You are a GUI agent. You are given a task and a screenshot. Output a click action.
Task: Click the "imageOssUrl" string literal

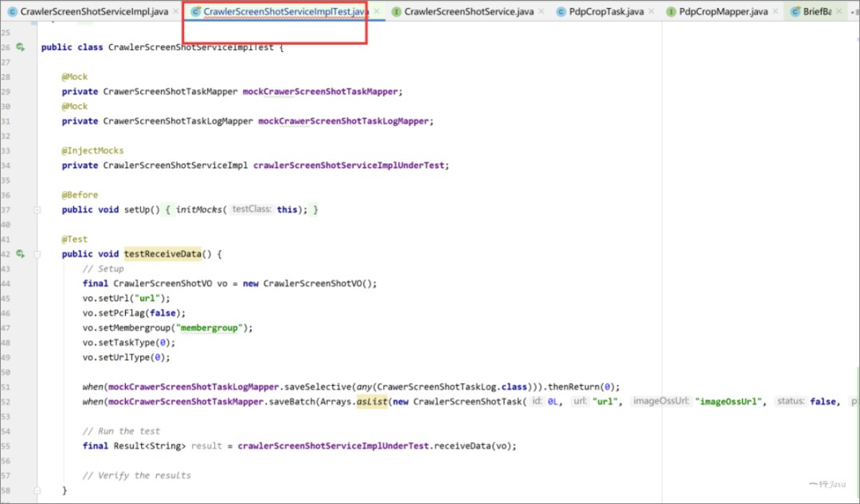coord(729,401)
